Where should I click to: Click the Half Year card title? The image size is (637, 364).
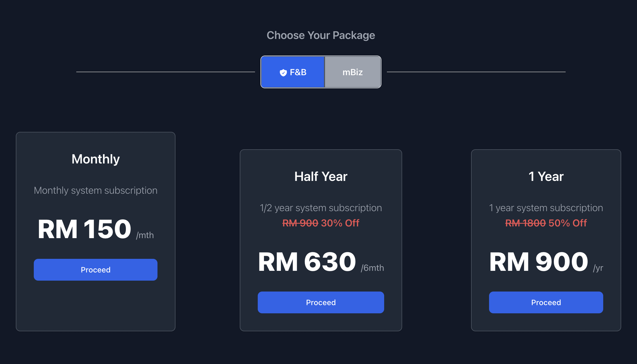(321, 177)
